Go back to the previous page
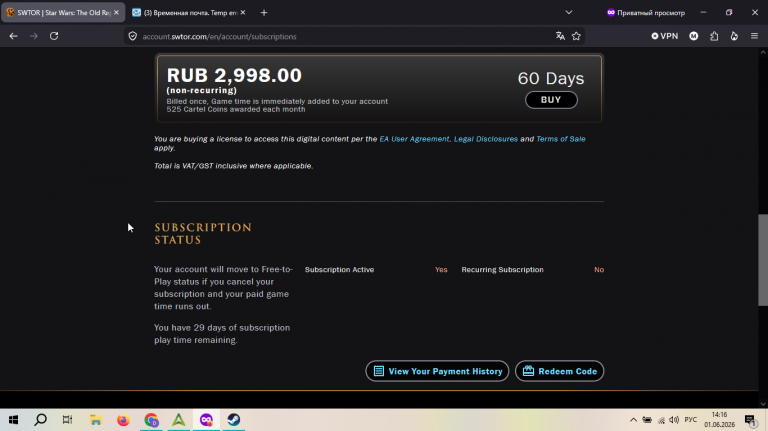This screenshot has width=768, height=431. (x=13, y=36)
